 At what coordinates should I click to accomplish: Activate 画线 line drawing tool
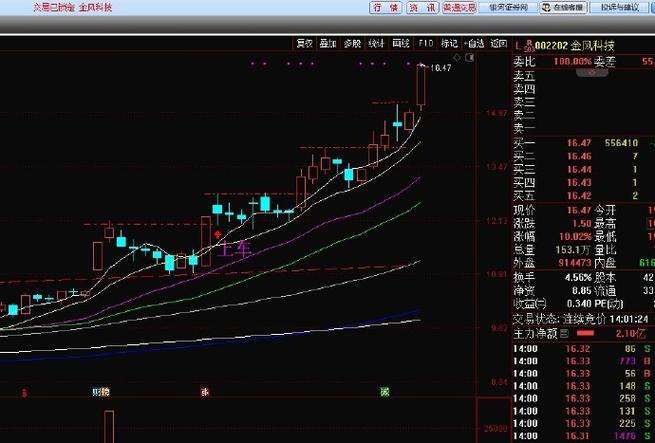tap(401, 44)
